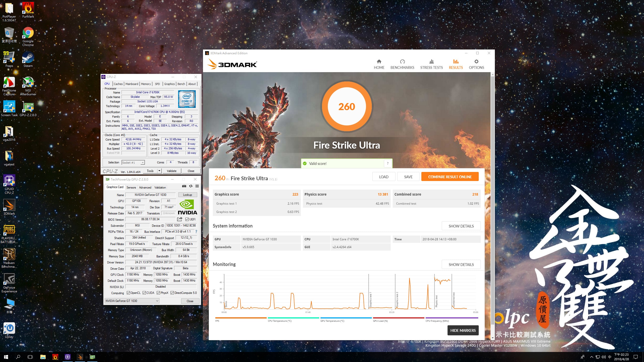The width and height of the screenshot is (644, 362).
Task: Click HIDE MARKERS button
Action: (463, 330)
